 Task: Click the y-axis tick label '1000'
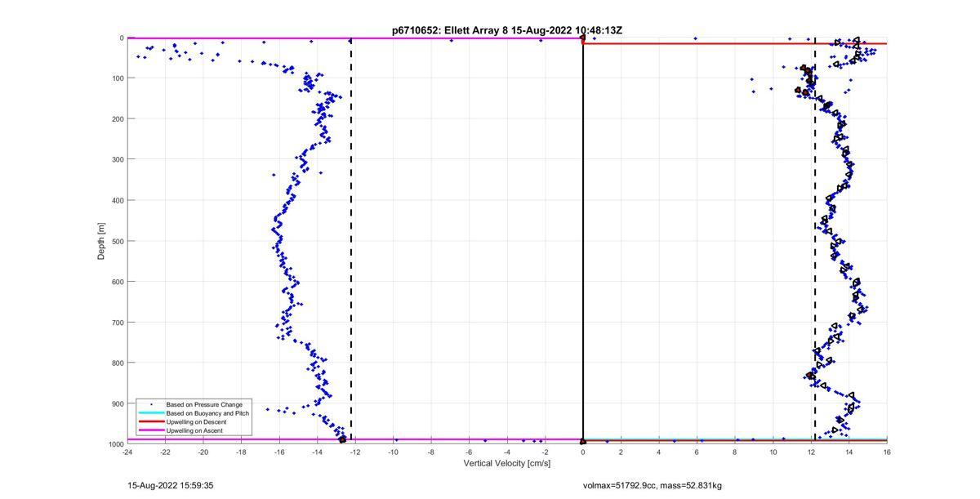coord(116,443)
